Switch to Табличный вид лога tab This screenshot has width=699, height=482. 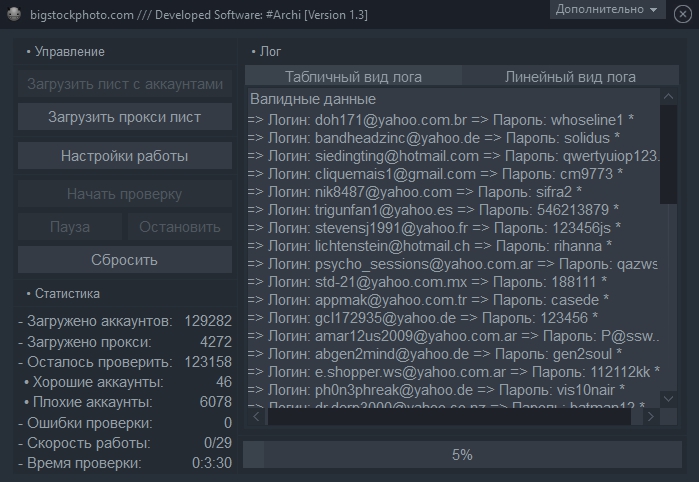tap(353, 77)
